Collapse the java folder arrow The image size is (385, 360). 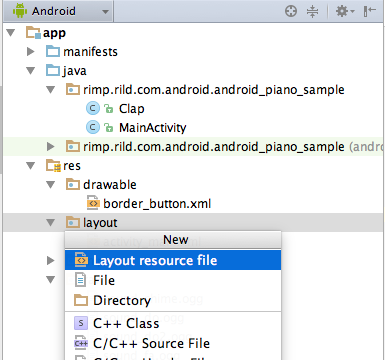pyautogui.click(x=31, y=71)
